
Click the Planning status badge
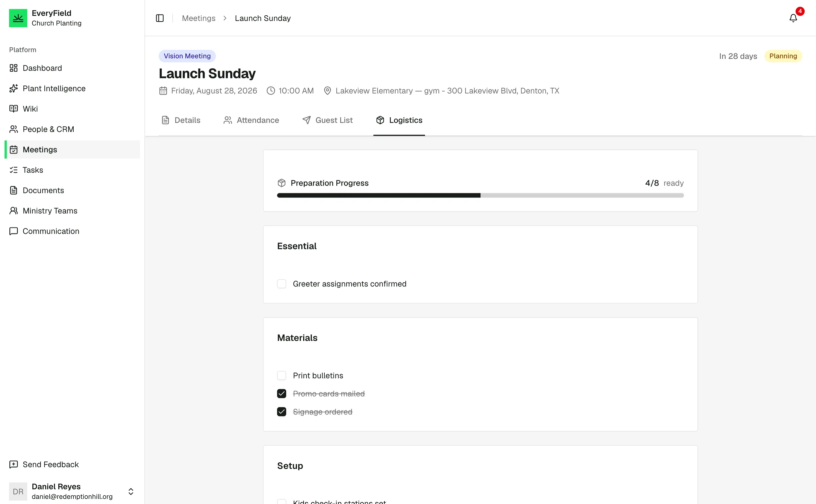pyautogui.click(x=783, y=56)
